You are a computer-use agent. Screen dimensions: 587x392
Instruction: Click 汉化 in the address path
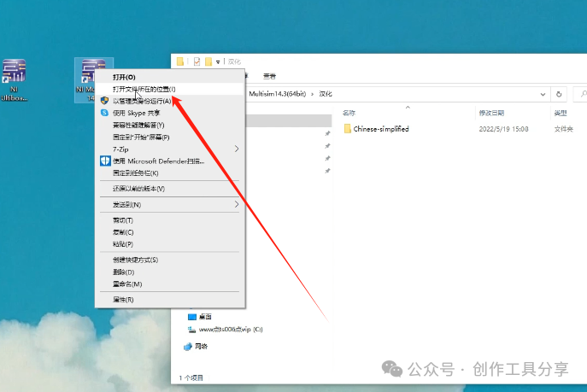coord(326,94)
